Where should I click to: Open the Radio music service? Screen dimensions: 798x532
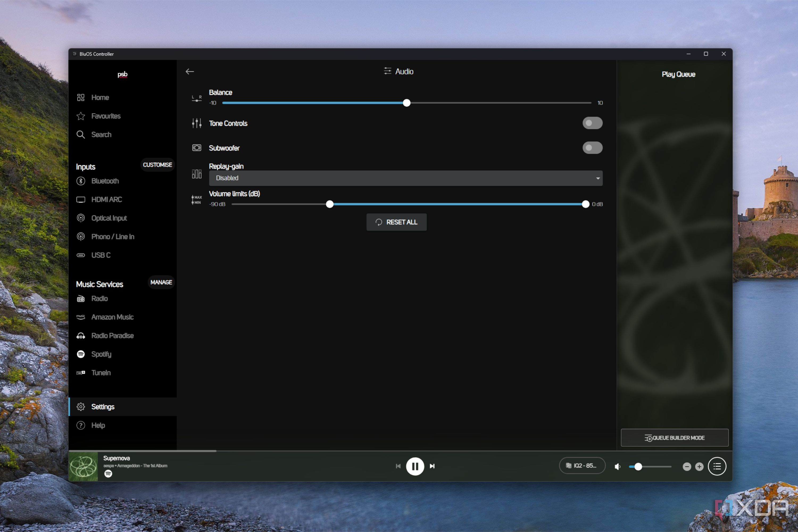pyautogui.click(x=122, y=298)
